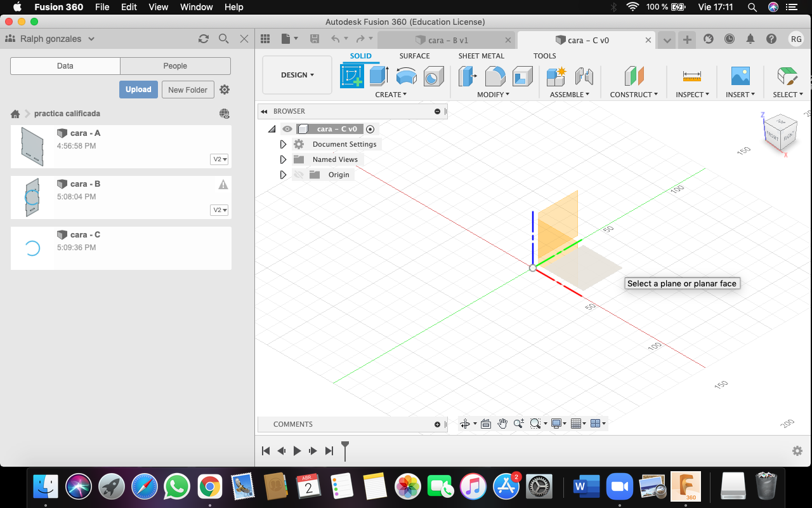This screenshot has width=812, height=508.
Task: Refresh the data panel
Action: tap(204, 39)
